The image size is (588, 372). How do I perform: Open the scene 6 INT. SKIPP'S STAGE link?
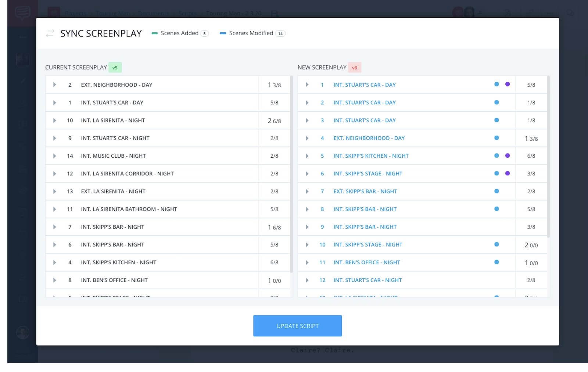pos(367,173)
